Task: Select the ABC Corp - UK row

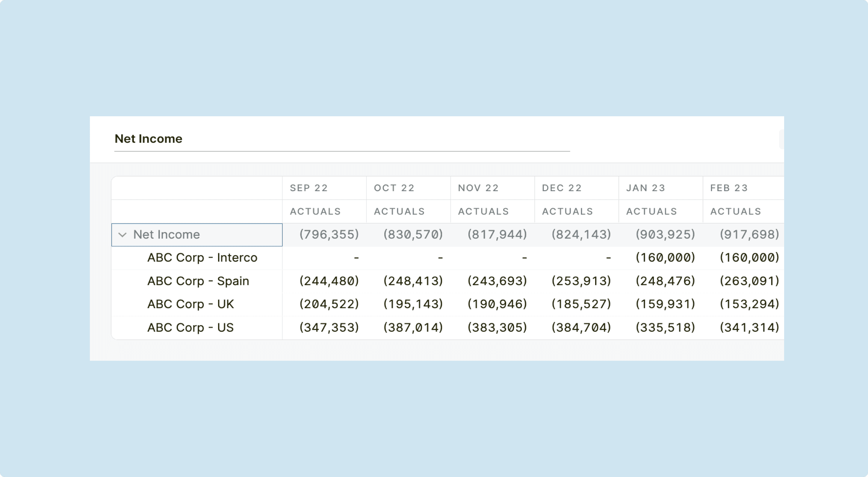Action: point(190,304)
